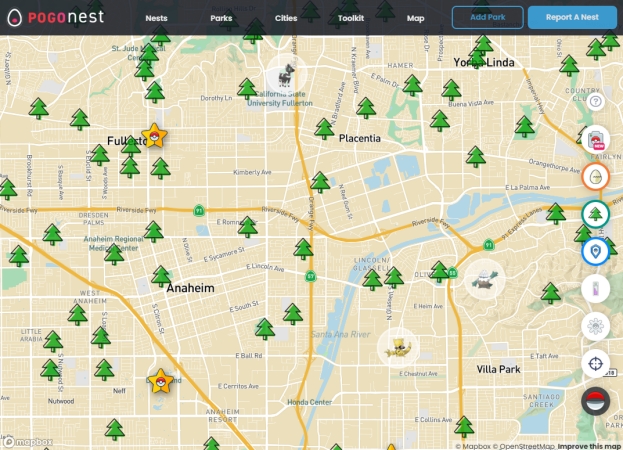Click the tree marker above E La Palma Ave
The width and height of the screenshot is (623, 450).
click(476, 156)
